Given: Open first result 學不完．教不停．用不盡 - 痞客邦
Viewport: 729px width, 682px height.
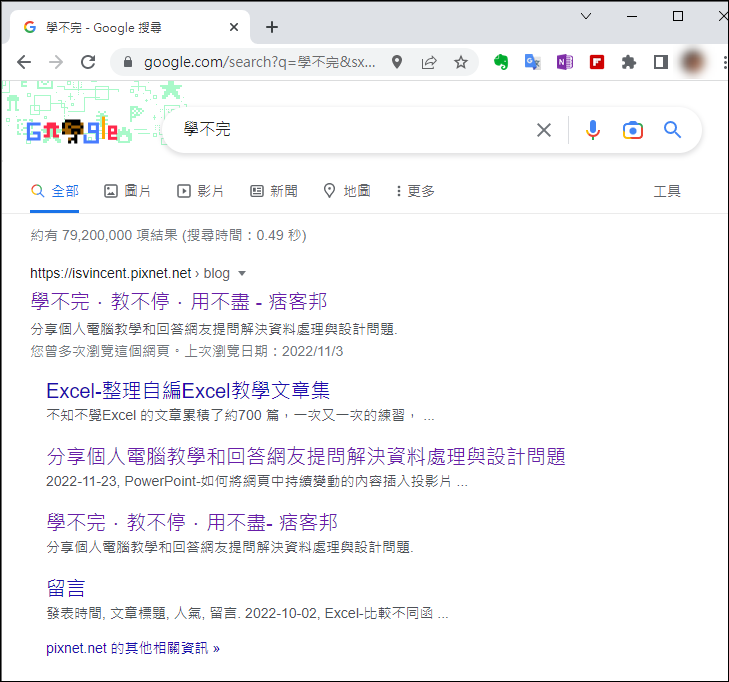Looking at the screenshot, I should click(179, 302).
